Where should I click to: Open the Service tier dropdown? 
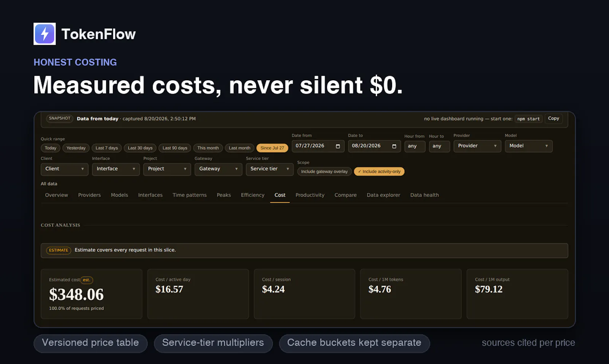(269, 169)
